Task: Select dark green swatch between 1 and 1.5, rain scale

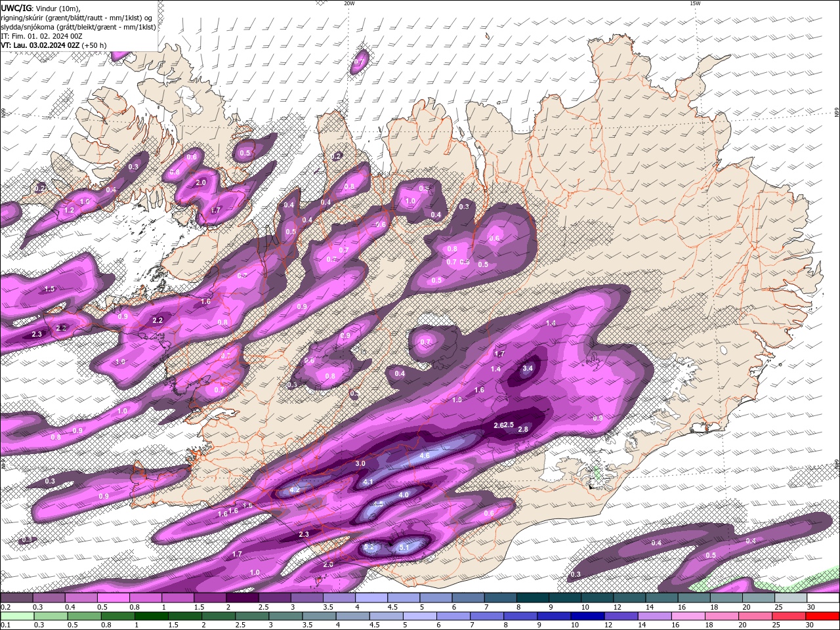Action: coord(151,616)
